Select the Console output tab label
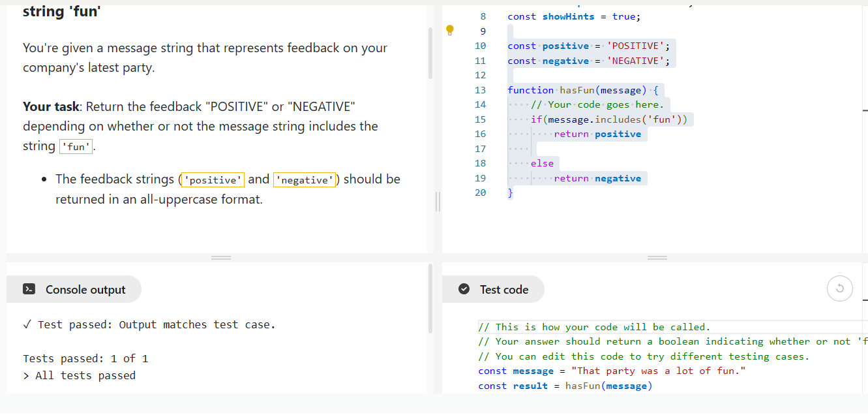The image size is (868, 419). [x=85, y=290]
